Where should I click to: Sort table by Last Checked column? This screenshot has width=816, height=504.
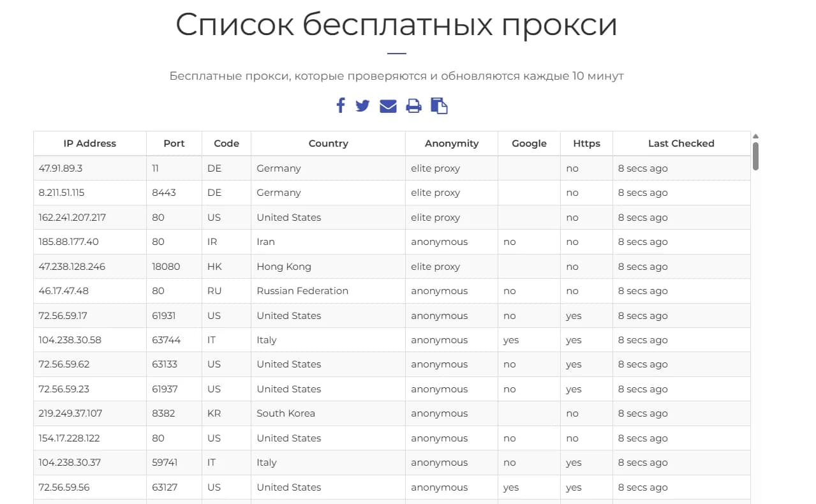click(x=681, y=143)
